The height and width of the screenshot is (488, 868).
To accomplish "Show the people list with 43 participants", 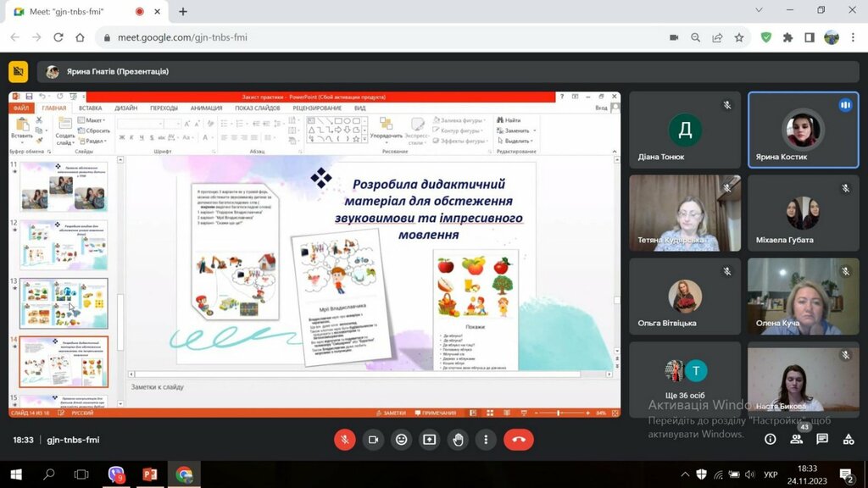I will [796, 439].
